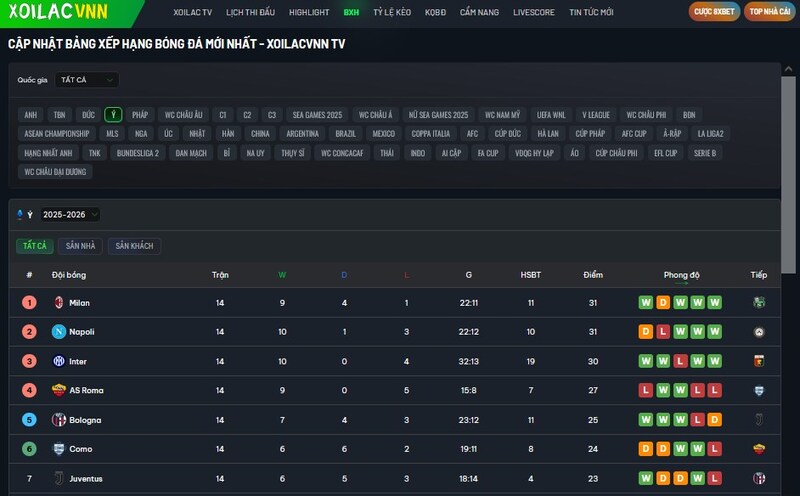Open the Quốc gia TẤT CẢ dropdown
Screen dimensions: 800x496
[x=86, y=79]
